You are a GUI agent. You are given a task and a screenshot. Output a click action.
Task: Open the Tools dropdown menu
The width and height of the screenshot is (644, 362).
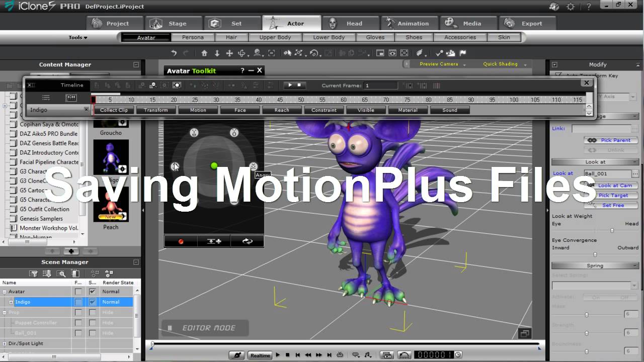pos(78,38)
